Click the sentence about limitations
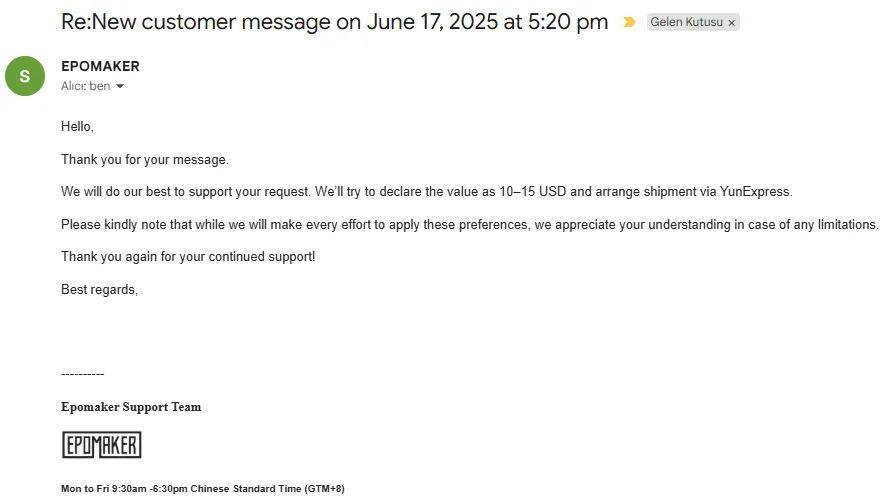Image resolution: width=885 pixels, height=502 pixels. pos(469,225)
